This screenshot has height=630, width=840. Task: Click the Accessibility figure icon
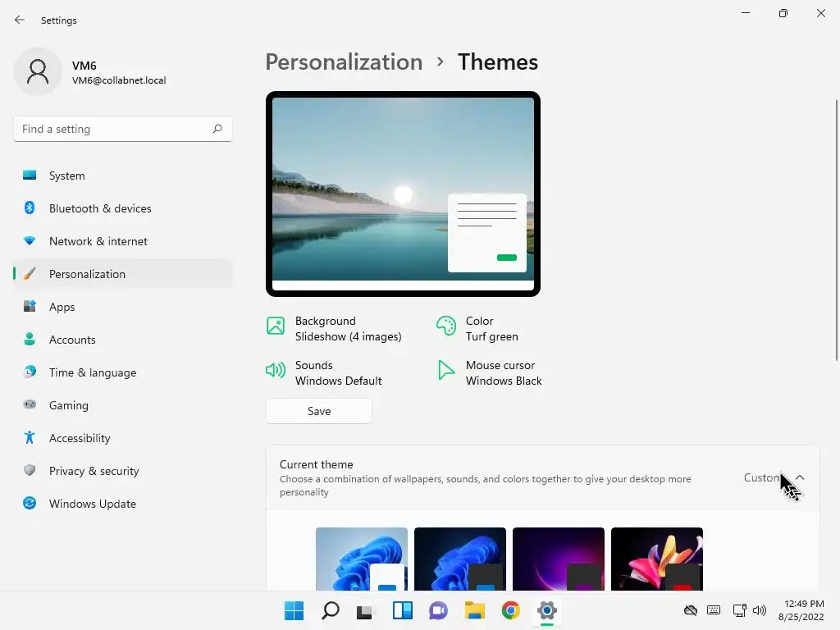30,438
